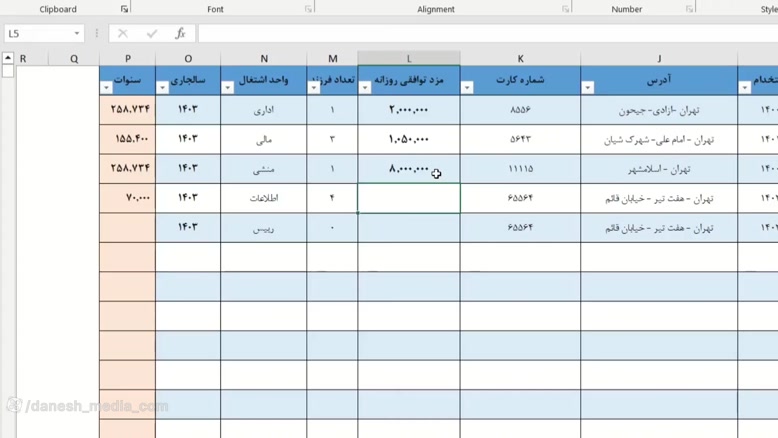Select the children count ۴ cell in اطلاعات row
Image resolution: width=778 pixels, height=438 pixels.
(x=332, y=198)
